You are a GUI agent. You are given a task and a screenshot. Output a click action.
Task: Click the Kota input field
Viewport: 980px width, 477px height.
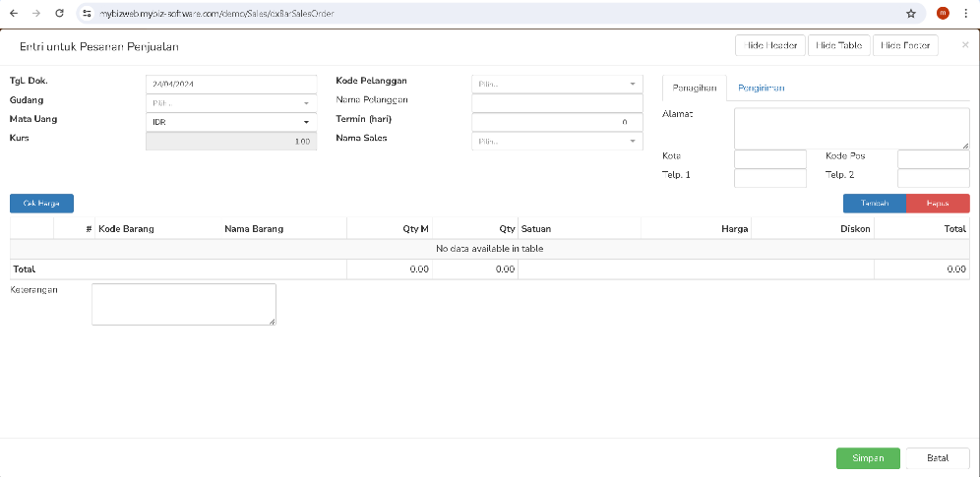[x=770, y=159]
